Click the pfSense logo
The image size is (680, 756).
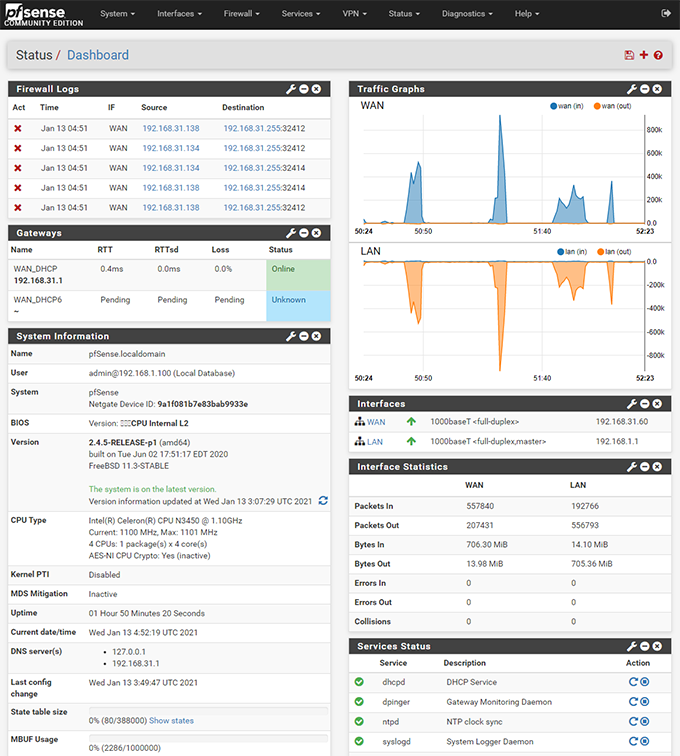click(43, 14)
